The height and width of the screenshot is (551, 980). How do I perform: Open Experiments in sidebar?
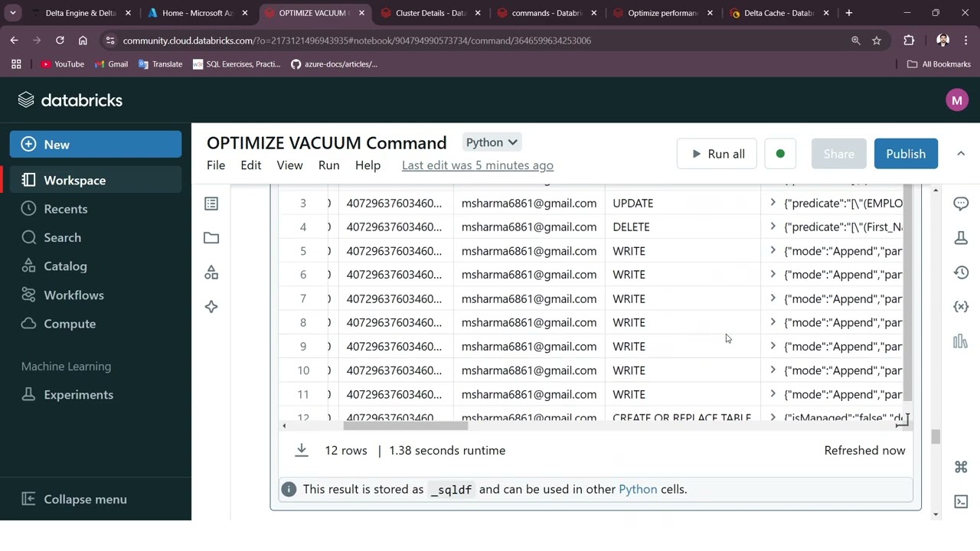tap(96, 395)
